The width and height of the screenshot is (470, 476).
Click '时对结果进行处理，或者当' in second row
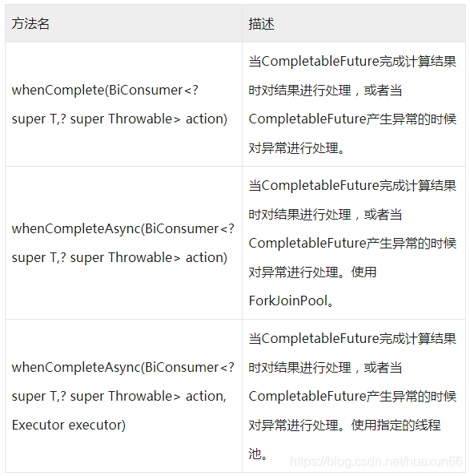click(325, 214)
